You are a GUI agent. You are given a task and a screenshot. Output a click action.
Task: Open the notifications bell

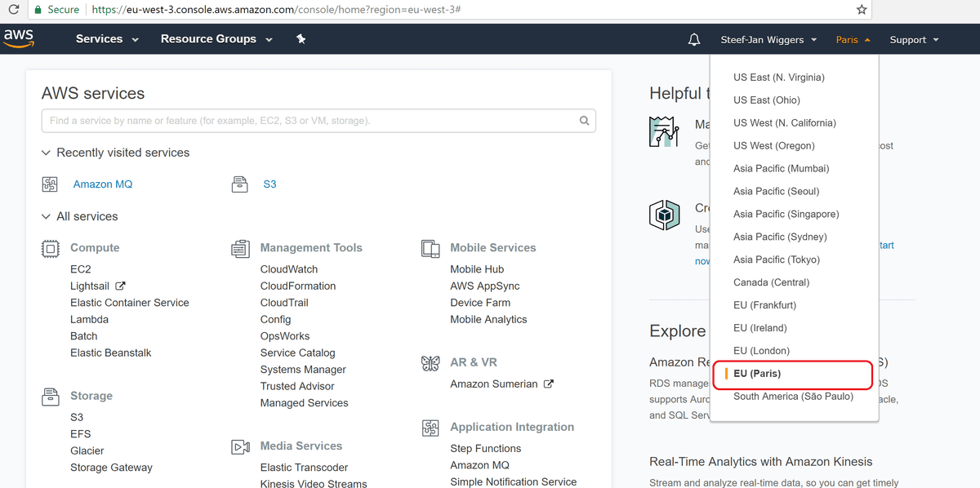694,39
